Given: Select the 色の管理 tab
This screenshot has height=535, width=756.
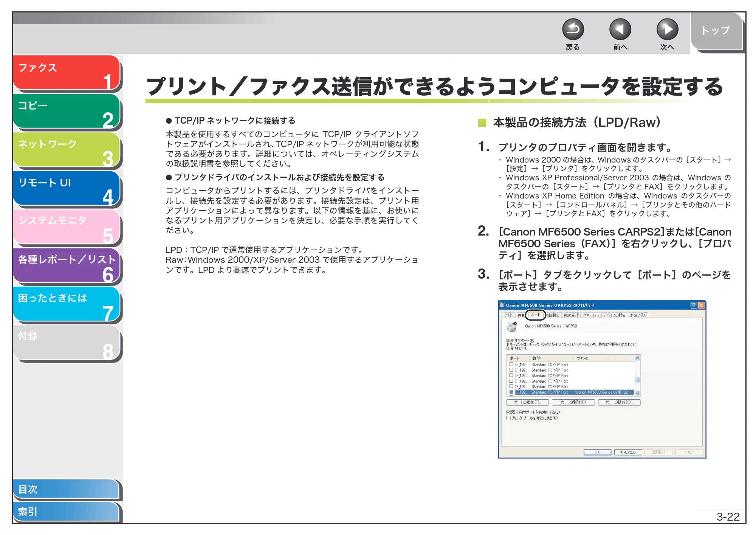Looking at the screenshot, I should click(571, 315).
